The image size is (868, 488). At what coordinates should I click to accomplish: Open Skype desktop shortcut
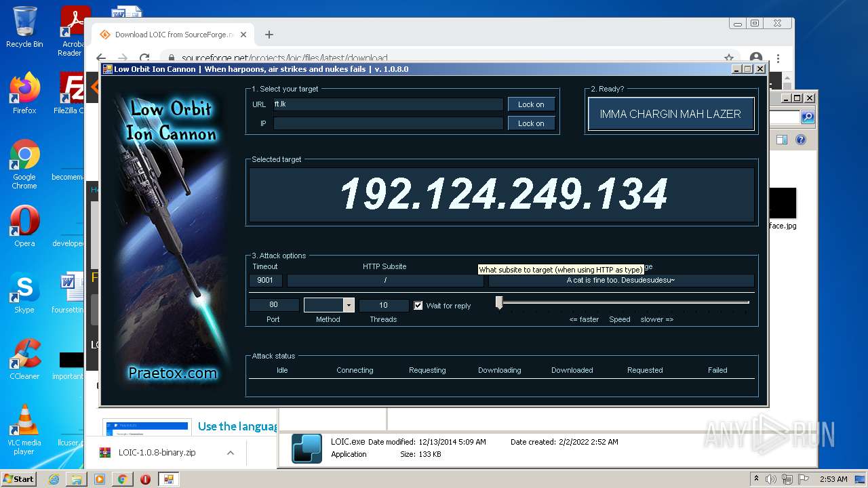24,293
